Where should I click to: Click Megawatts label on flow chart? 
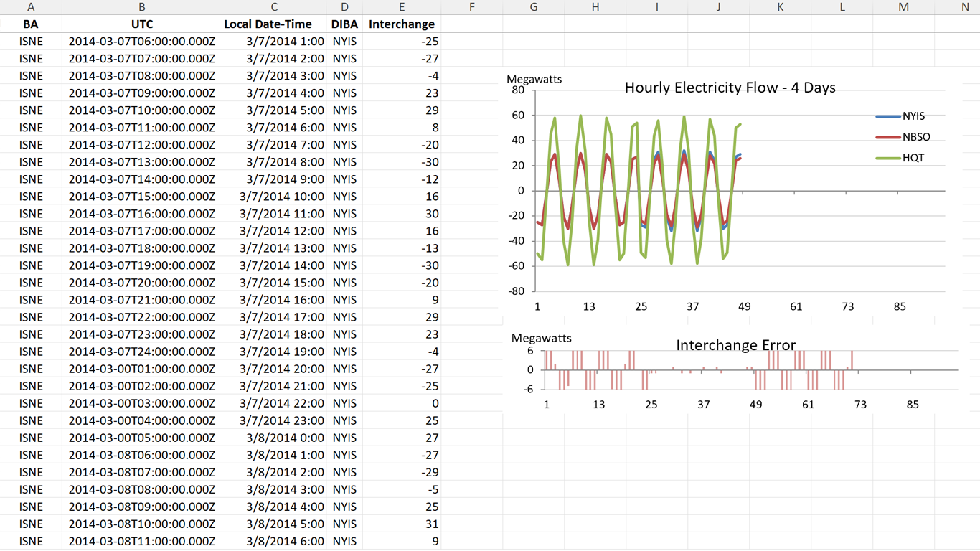point(534,79)
